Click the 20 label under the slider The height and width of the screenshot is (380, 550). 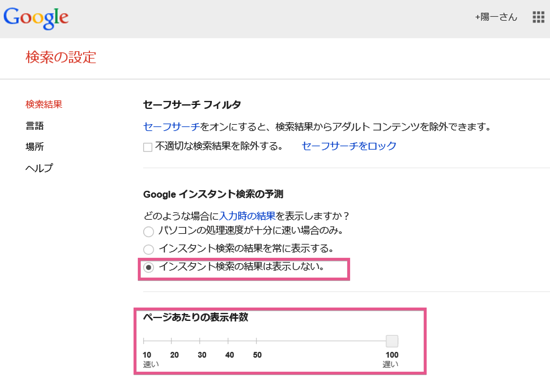pyautogui.click(x=174, y=355)
